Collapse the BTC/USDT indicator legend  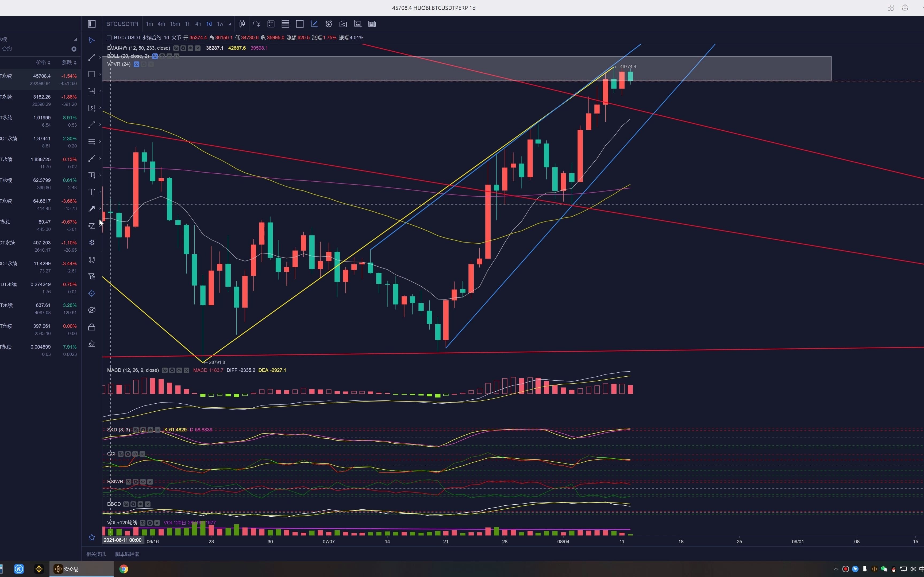109,38
